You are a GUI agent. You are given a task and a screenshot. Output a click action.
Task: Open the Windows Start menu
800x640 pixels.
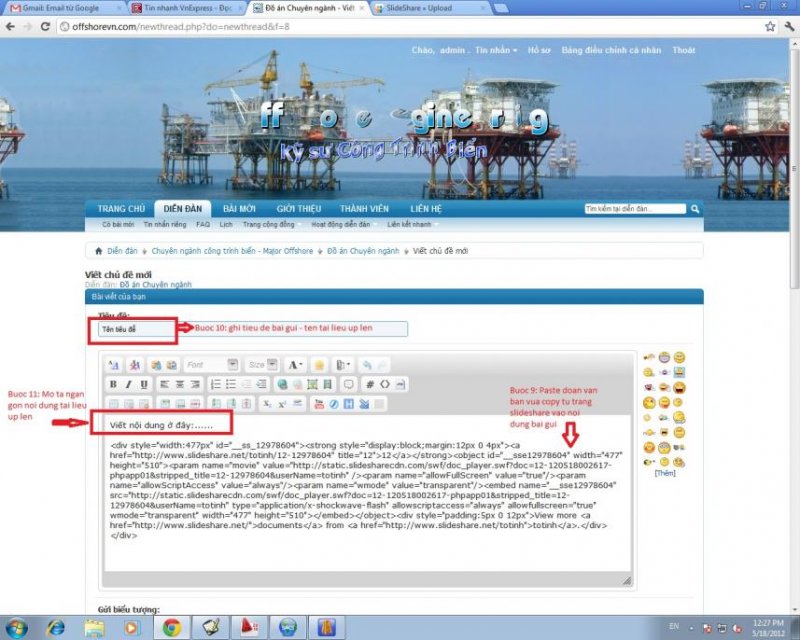point(16,628)
